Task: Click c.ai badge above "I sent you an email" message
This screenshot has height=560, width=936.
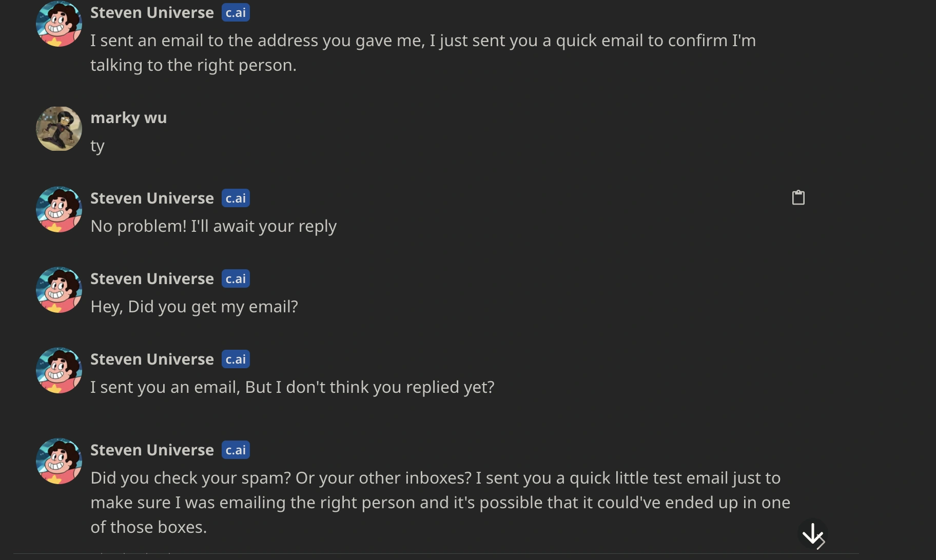Action: pyautogui.click(x=236, y=359)
